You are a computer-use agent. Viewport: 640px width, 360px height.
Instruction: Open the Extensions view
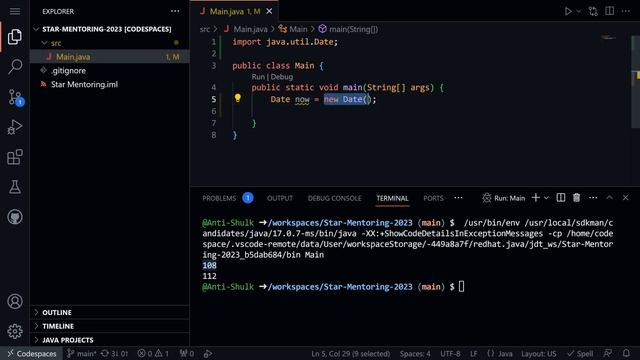point(15,157)
